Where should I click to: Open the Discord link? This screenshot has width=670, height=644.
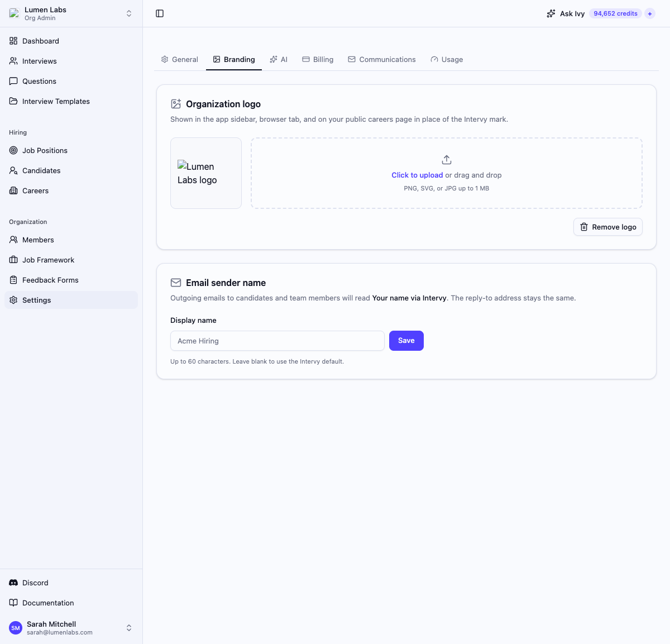[x=71, y=583]
